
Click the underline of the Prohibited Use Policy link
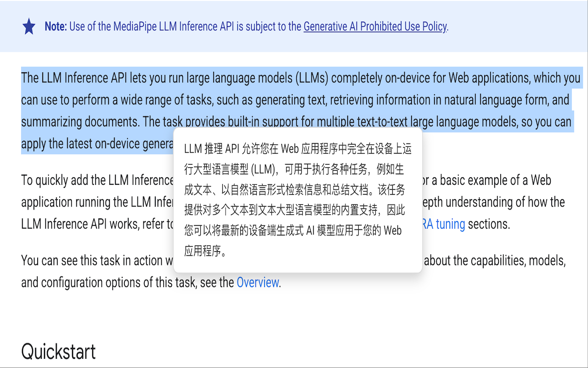[374, 31]
